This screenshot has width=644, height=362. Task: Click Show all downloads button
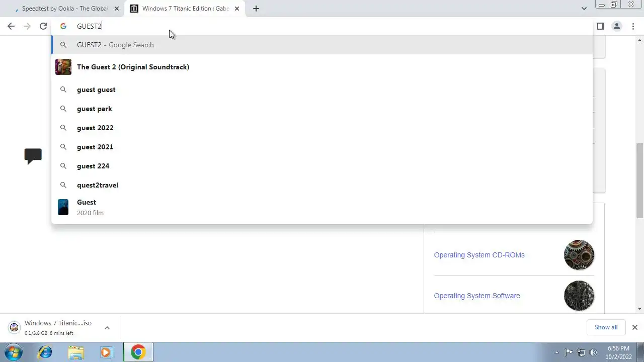[x=606, y=327]
